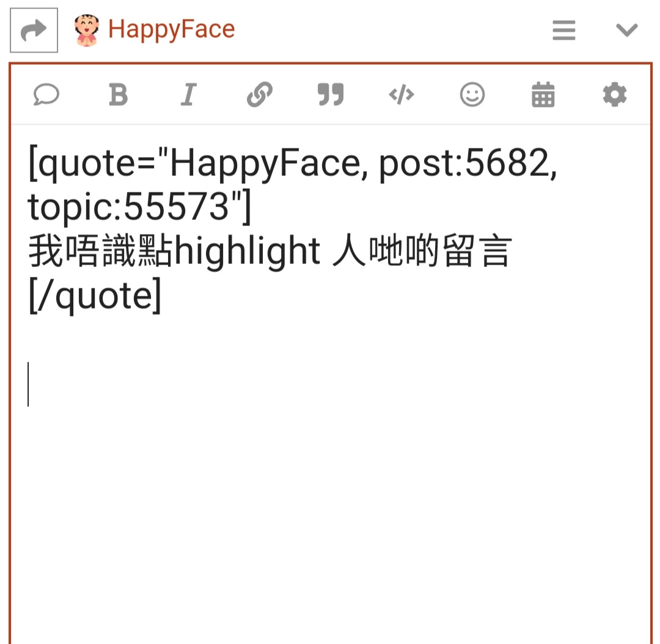Click the reply arrow button
Screen dimensions: 660x644
(x=34, y=31)
